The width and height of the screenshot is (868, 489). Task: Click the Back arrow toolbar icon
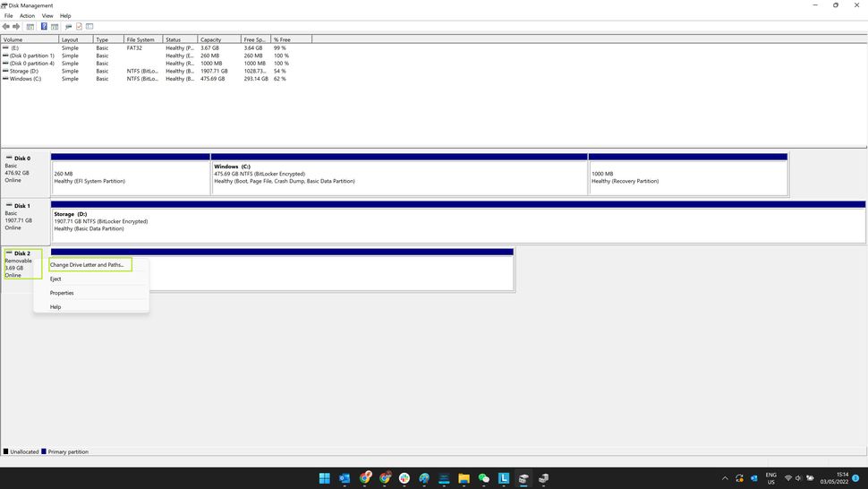[x=5, y=27]
